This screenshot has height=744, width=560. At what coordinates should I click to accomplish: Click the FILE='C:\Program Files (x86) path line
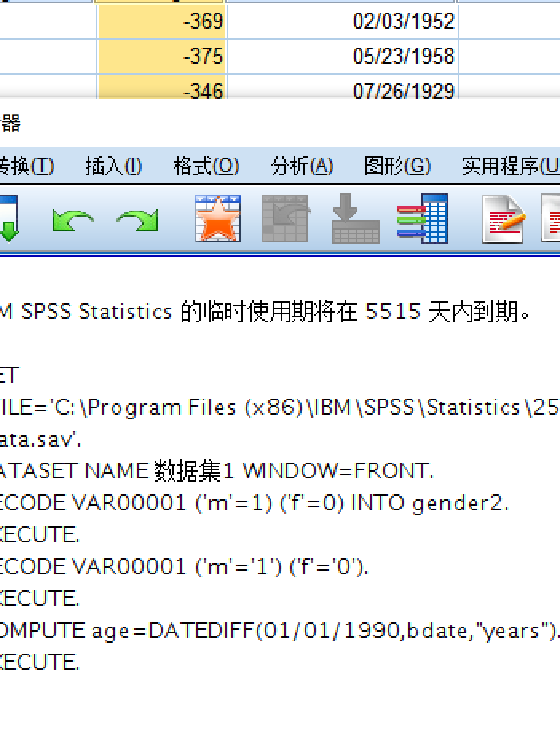280,407
